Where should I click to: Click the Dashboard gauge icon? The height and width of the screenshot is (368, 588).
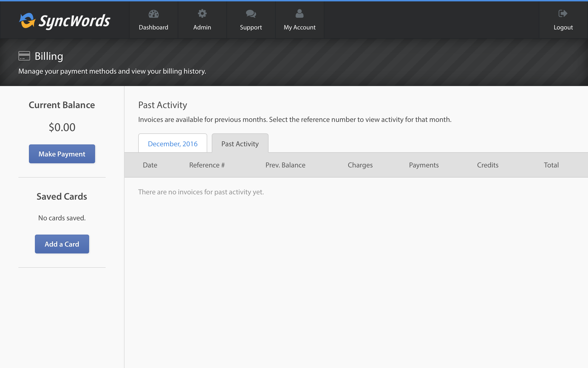click(x=154, y=14)
